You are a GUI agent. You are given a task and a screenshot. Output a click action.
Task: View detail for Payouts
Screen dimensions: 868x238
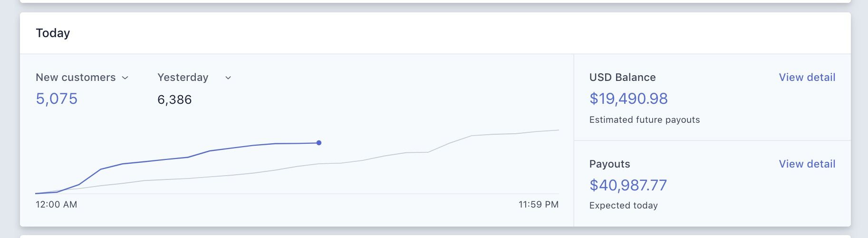[807, 164]
